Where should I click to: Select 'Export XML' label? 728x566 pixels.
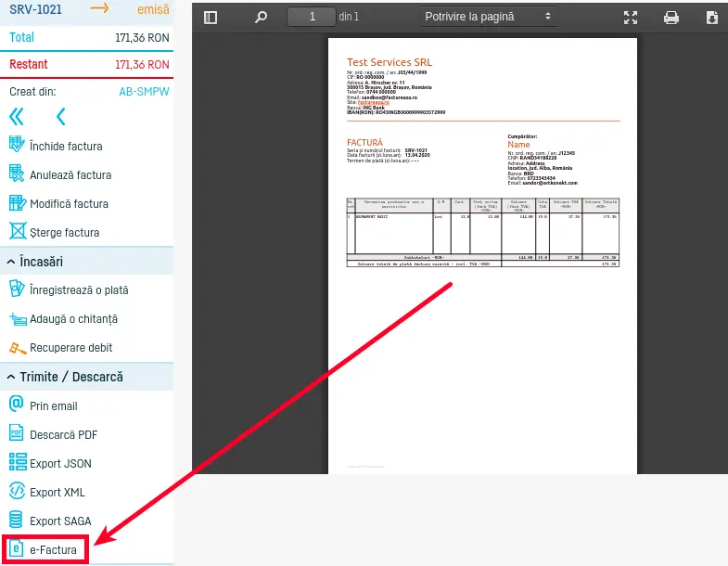tap(57, 493)
